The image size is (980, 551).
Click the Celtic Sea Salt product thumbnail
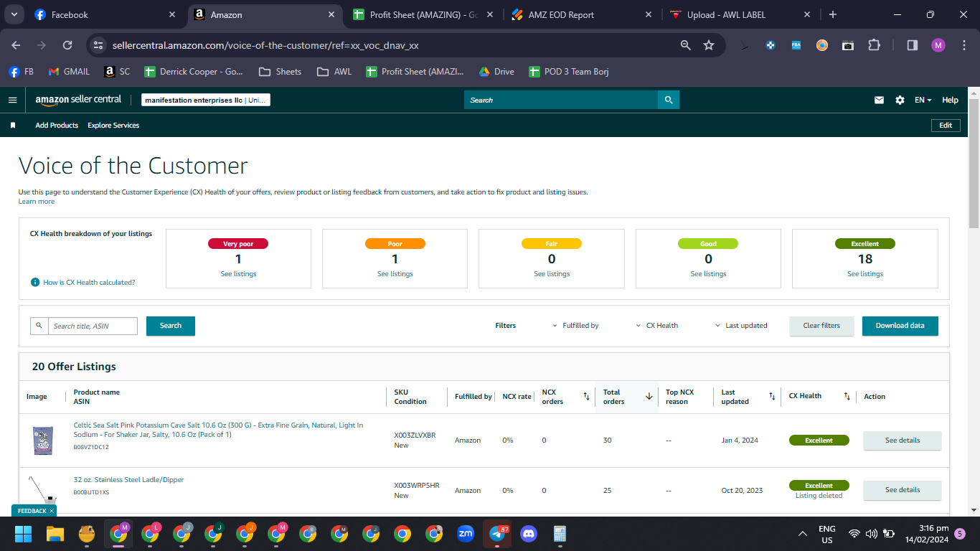click(43, 441)
